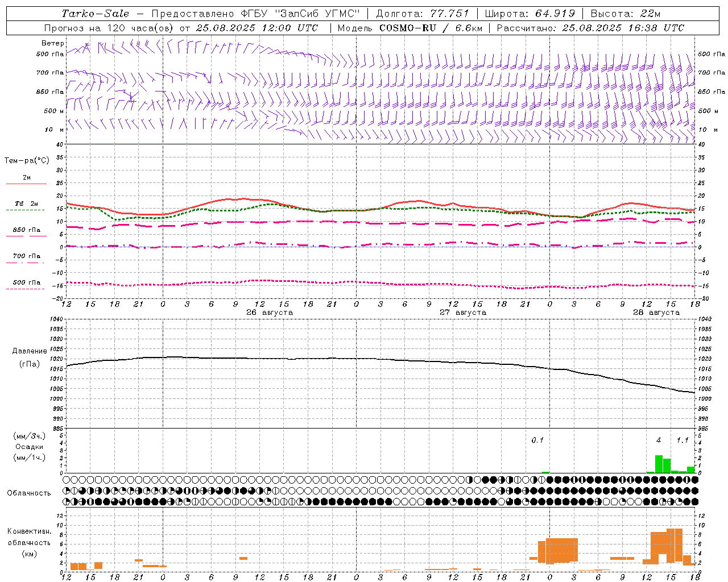Click the "Конвективн." convective cloud label
Image resolution: width=728 pixels, height=582 pixels.
tap(29, 531)
